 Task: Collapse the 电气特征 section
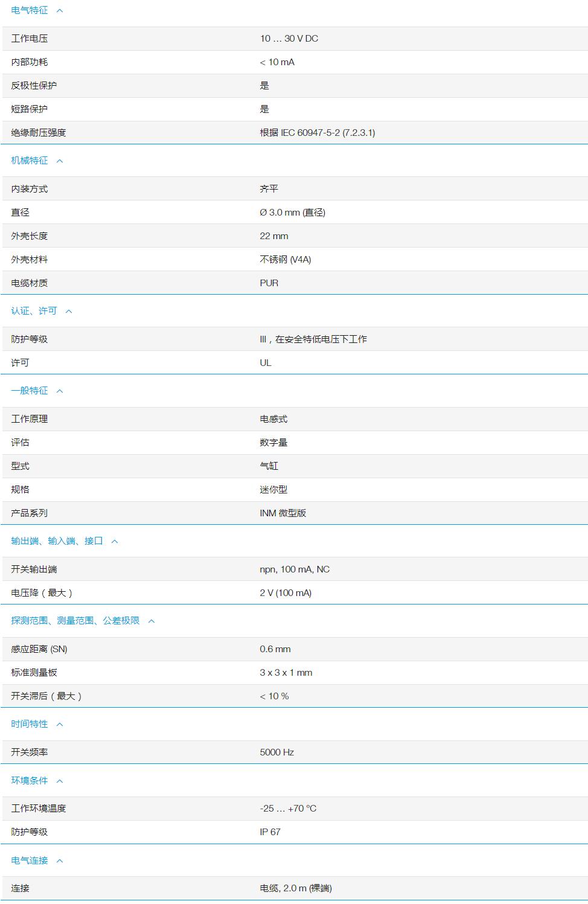coord(58,10)
